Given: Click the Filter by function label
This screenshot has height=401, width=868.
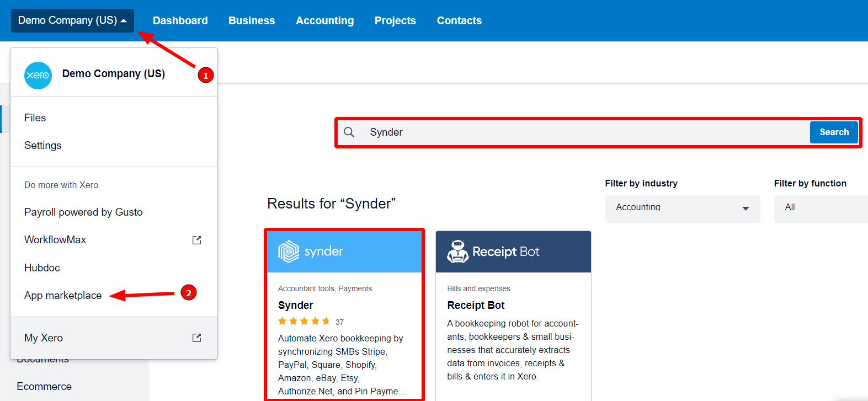Looking at the screenshot, I should [x=810, y=183].
